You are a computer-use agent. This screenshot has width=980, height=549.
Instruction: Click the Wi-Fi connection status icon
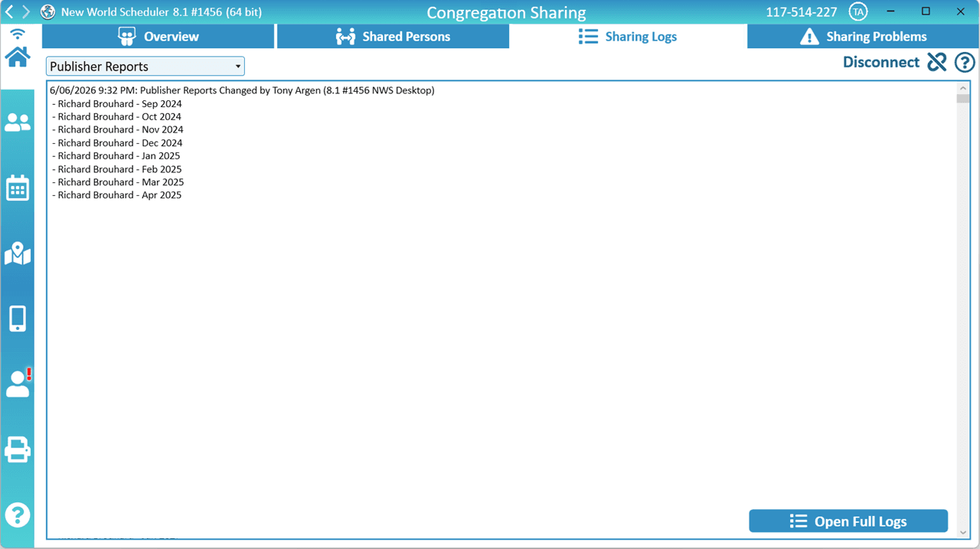pyautogui.click(x=18, y=34)
